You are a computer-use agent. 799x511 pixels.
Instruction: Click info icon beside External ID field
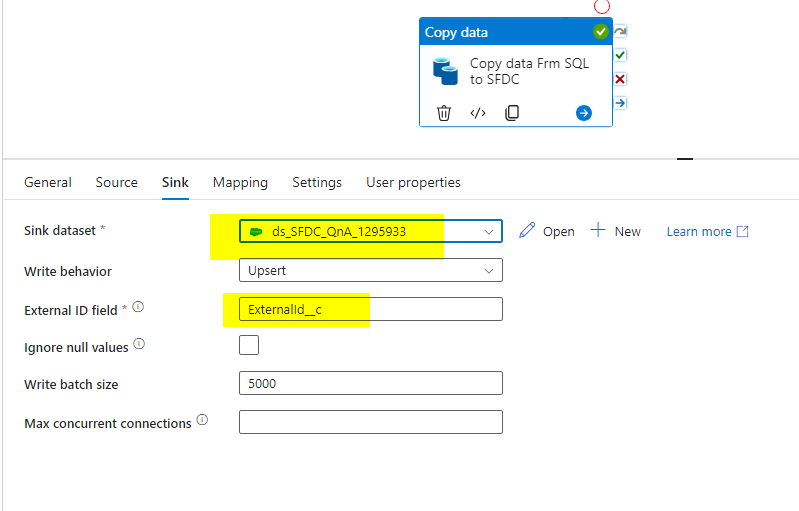pyautogui.click(x=138, y=307)
